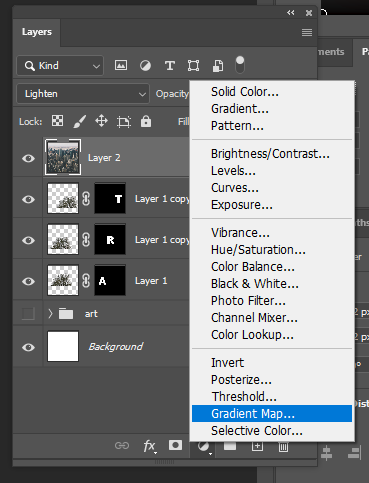Add layer mask button

175,445
